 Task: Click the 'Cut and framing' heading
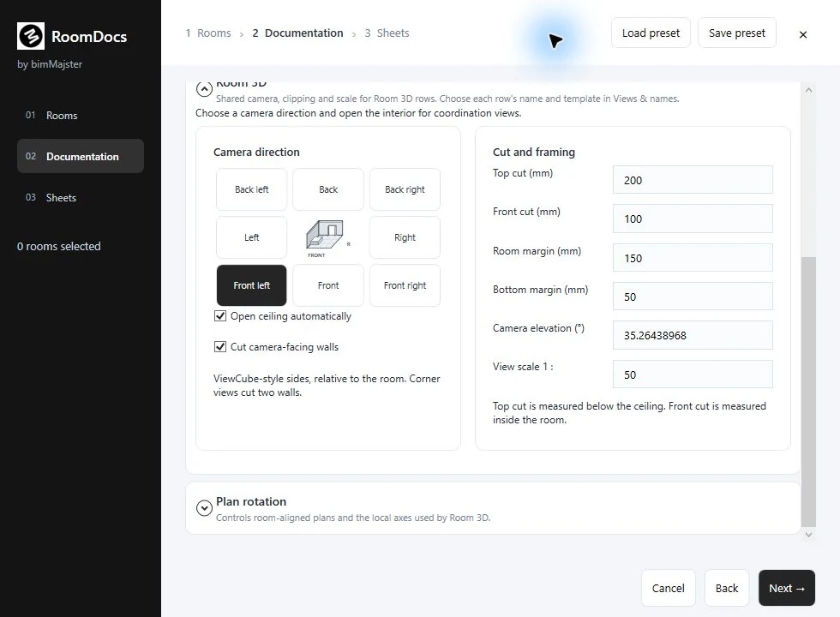click(x=533, y=153)
